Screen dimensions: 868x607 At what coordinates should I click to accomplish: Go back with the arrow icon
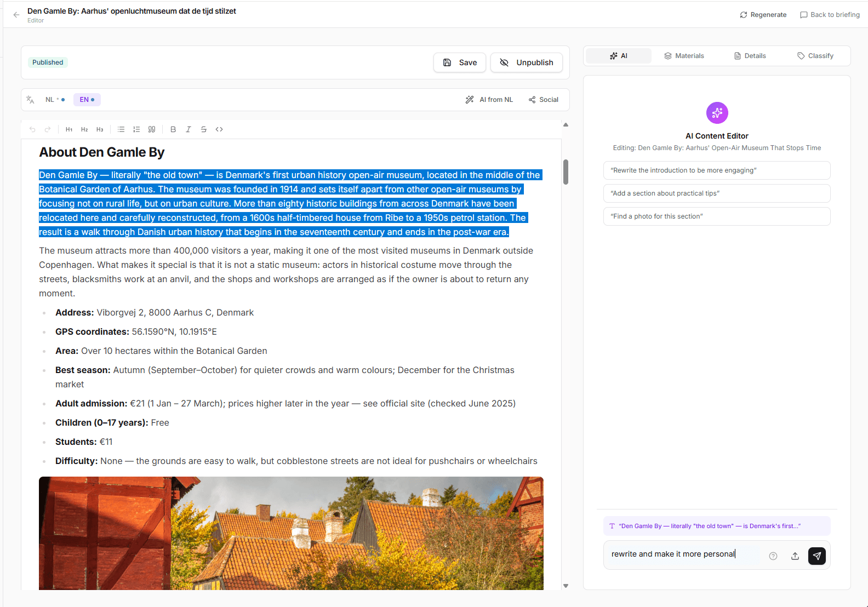point(16,15)
